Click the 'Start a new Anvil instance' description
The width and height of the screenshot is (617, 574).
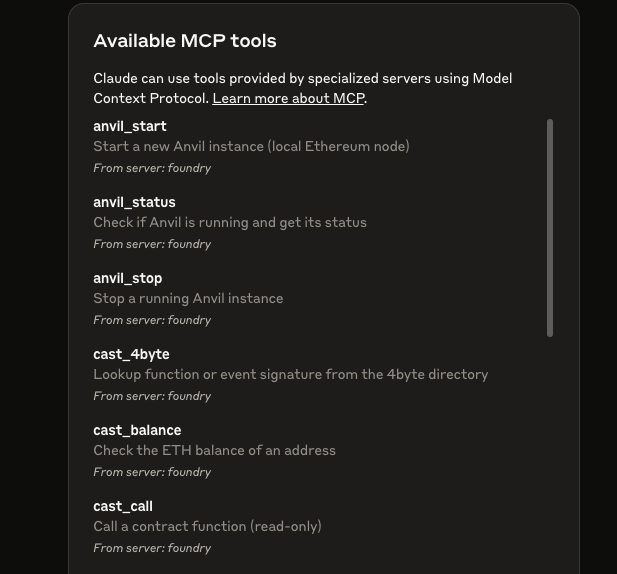click(251, 146)
